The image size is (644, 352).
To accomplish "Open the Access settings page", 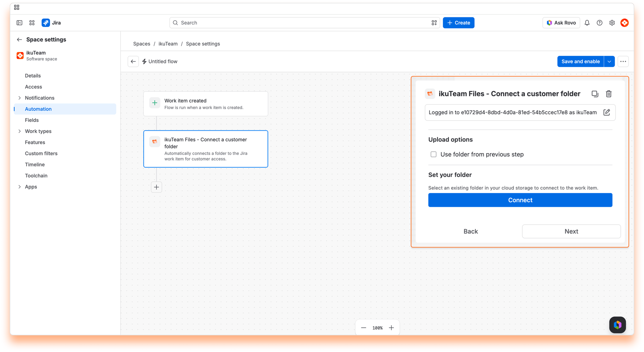I will click(x=33, y=87).
